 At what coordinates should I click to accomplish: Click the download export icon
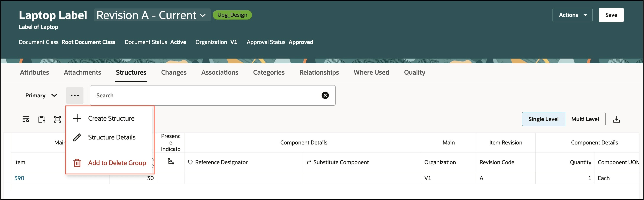coord(616,119)
